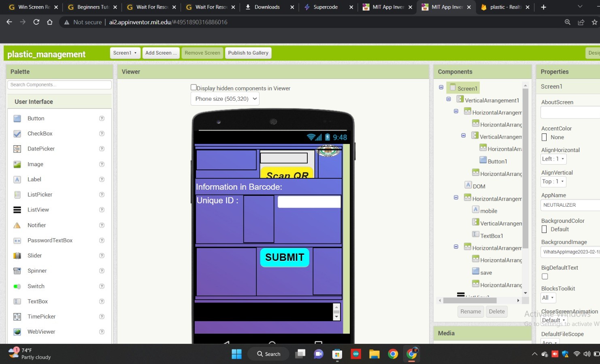Viewport: 600px width, 364px height.
Task: Click Publish to Gallery button
Action: click(248, 53)
